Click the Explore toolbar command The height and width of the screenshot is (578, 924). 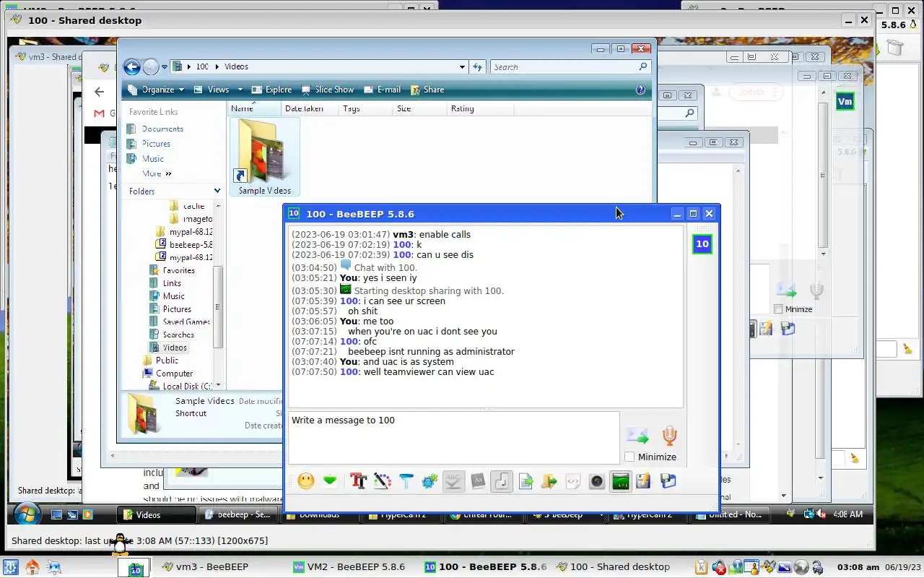coord(271,90)
